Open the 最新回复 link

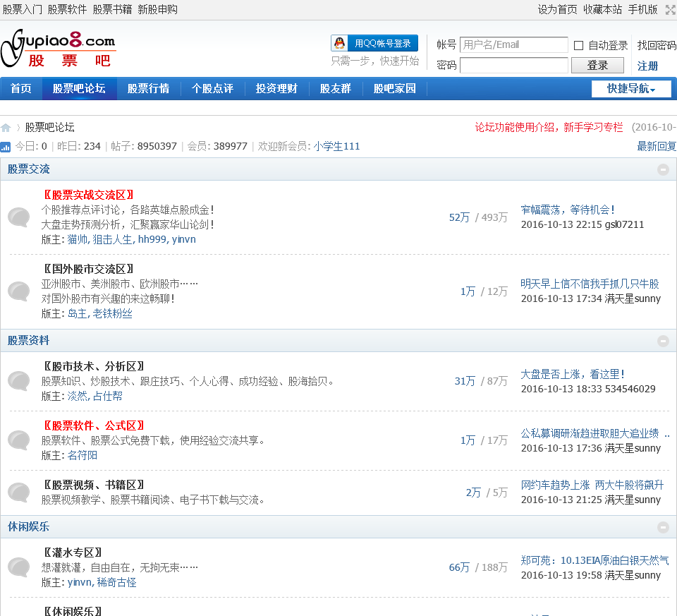(657, 147)
